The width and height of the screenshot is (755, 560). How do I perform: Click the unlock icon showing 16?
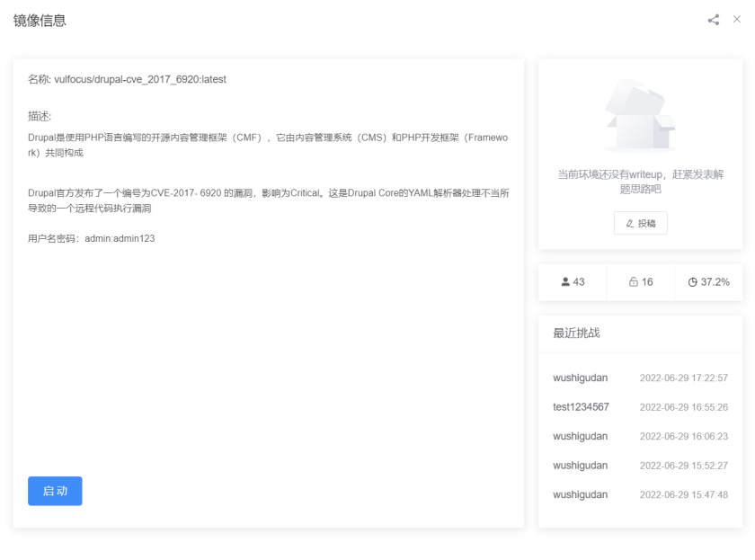pyautogui.click(x=633, y=281)
